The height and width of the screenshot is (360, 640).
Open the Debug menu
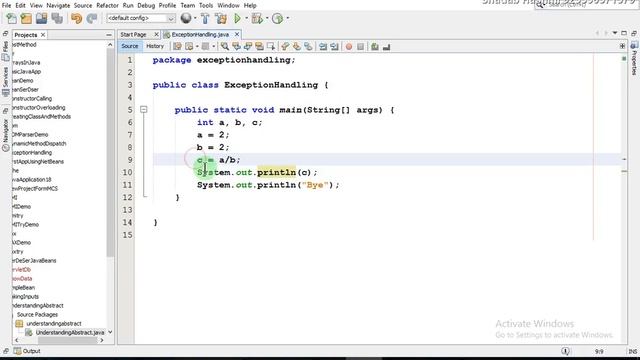[x=146, y=6]
